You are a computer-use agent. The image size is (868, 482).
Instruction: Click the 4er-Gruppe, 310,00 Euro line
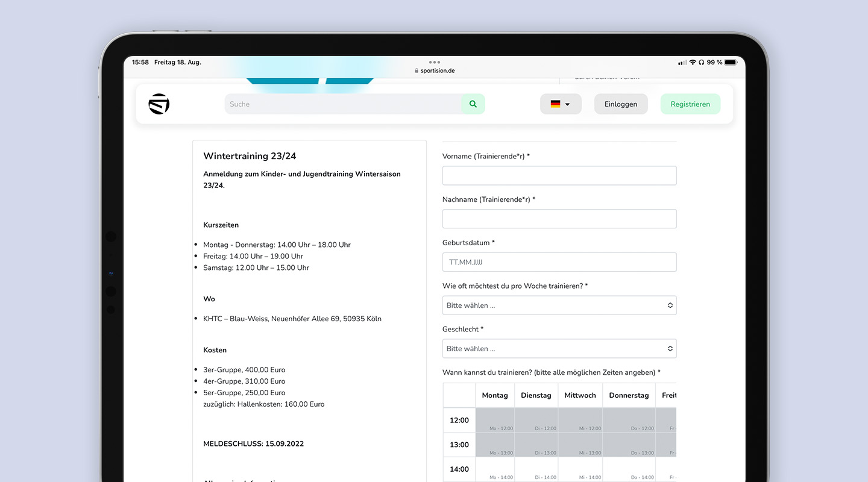pos(244,381)
